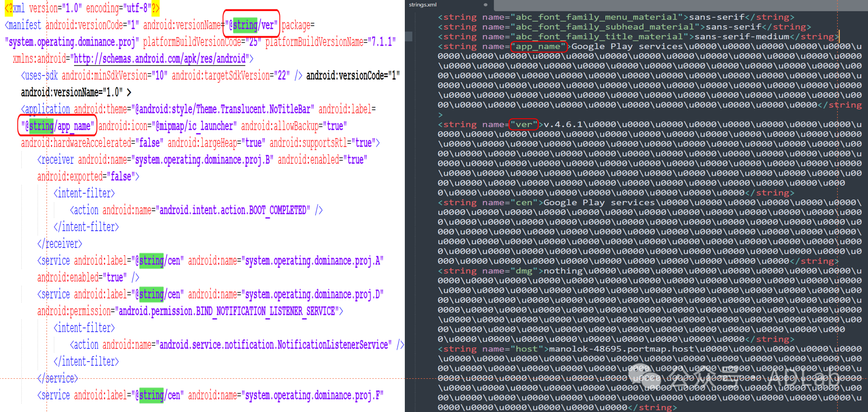Click the boxed "app_name" string name
This screenshot has height=412, width=868.
click(538, 47)
